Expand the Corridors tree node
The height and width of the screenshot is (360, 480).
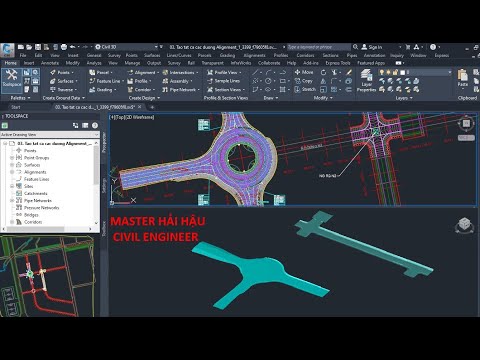pos(12,222)
